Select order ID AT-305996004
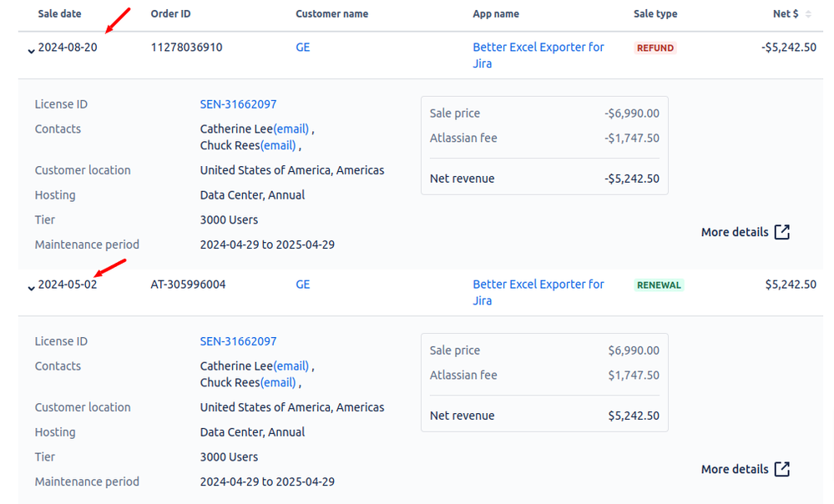The height and width of the screenshot is (504, 834). pyautogui.click(x=189, y=285)
